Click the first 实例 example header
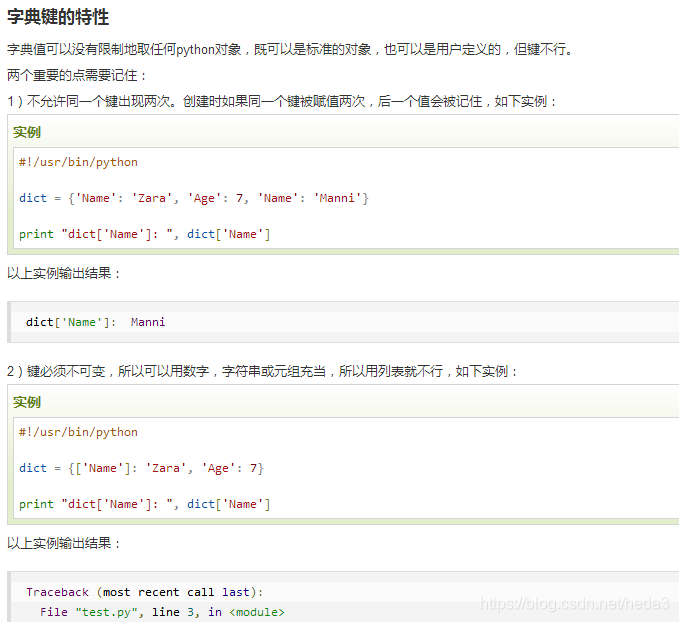This screenshot has width=679, height=622. click(27, 132)
